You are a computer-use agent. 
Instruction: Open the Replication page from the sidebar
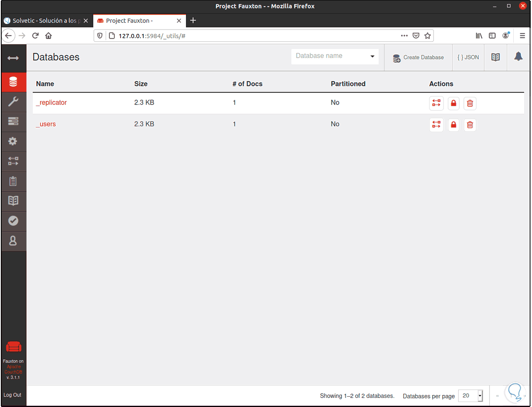13,161
